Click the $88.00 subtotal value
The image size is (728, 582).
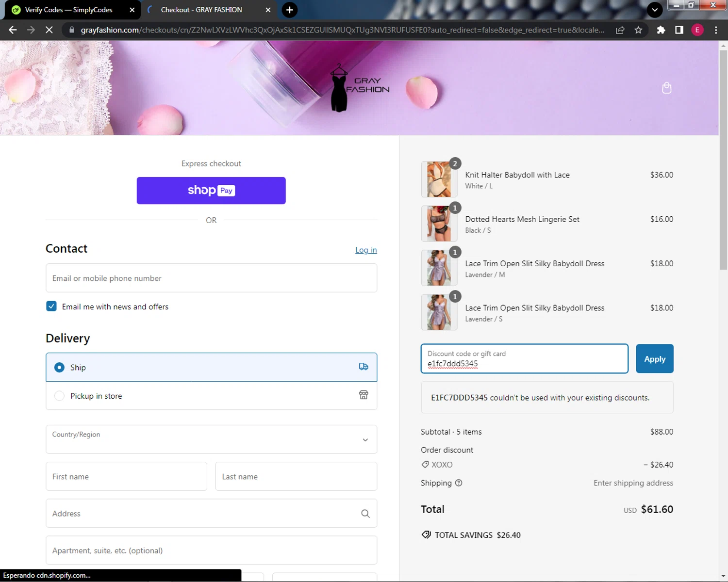(x=662, y=432)
